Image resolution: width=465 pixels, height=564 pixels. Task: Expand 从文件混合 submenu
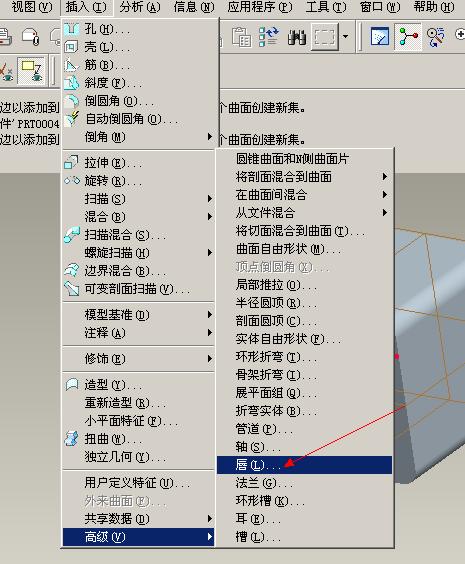(x=304, y=213)
